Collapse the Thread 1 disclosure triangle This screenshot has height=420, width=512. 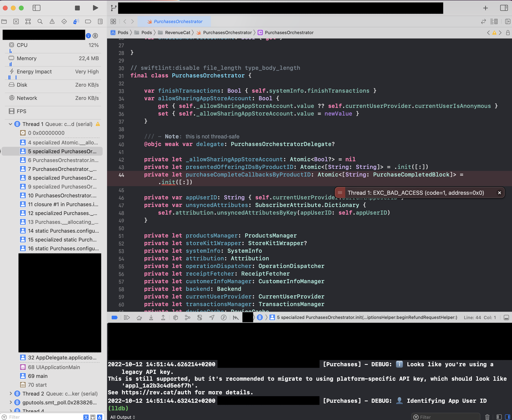tap(10, 124)
